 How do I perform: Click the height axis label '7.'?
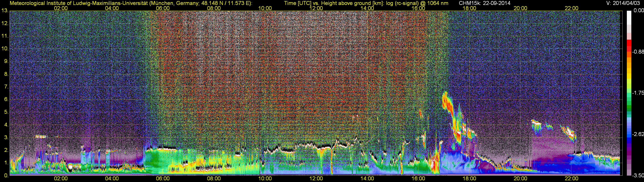point(6,87)
